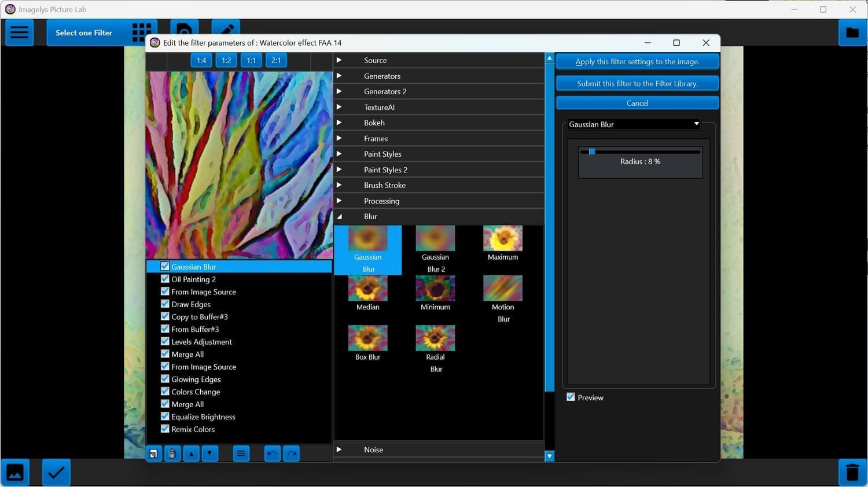Move the selected filter up in the list
Viewport: 868px width, 487px height.
tap(191, 453)
